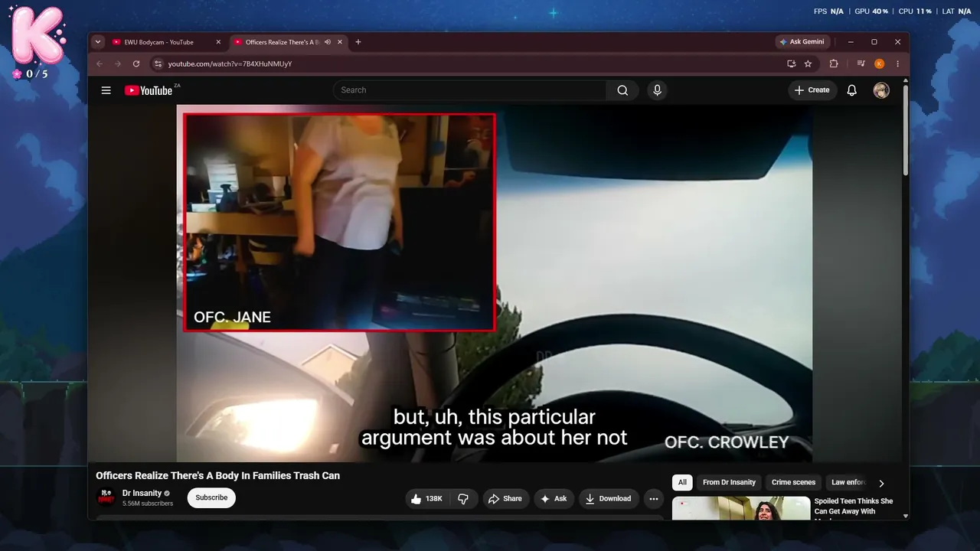980x551 pixels.
Task: Expand the tab search dropdown
Action: pos(98,42)
